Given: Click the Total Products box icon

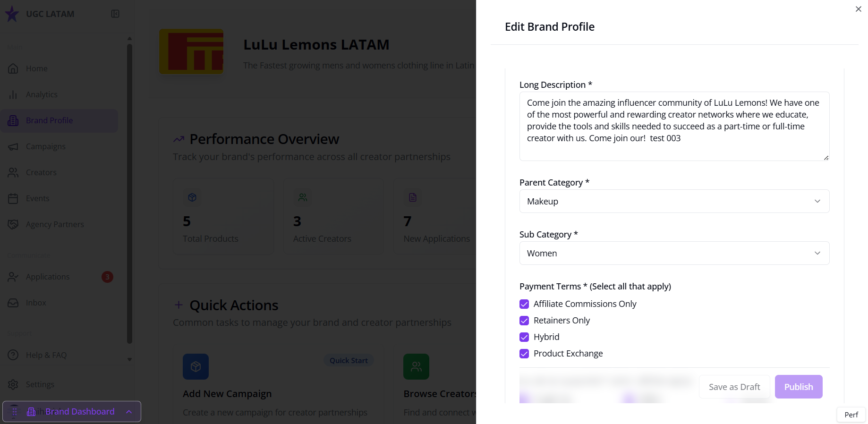Looking at the screenshot, I should tap(192, 197).
